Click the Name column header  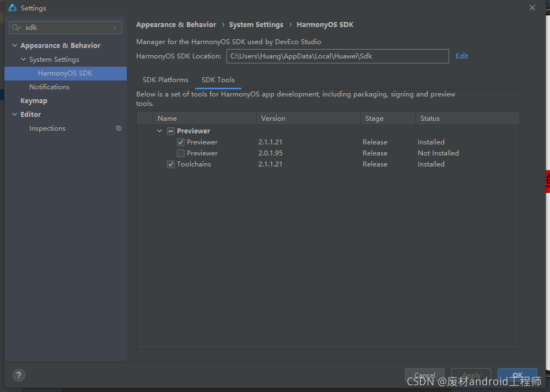click(x=205, y=119)
